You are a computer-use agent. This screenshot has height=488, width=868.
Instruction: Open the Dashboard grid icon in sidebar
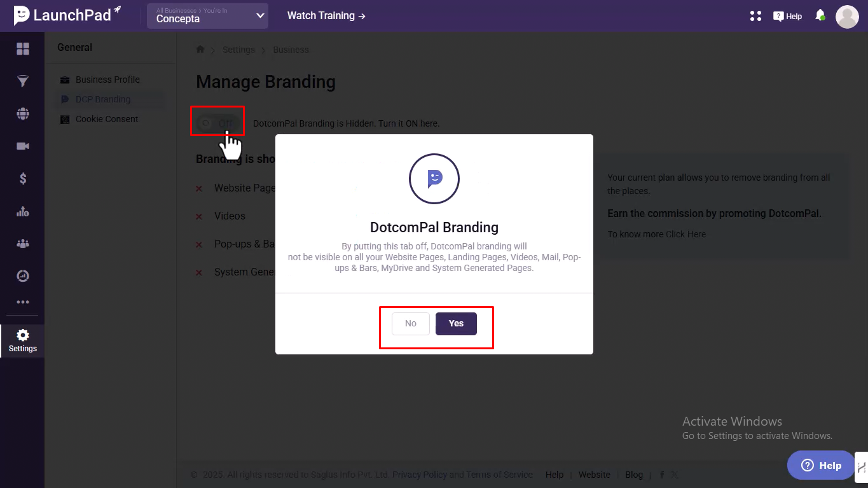pos(23,49)
